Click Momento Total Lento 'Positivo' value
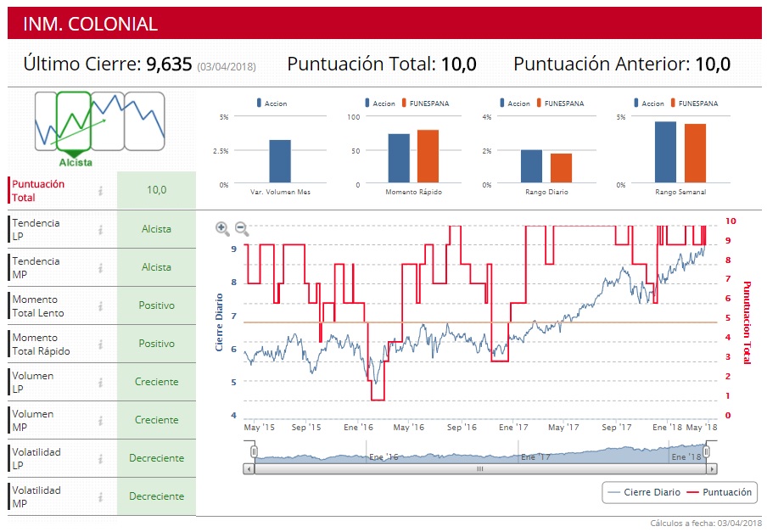 [x=156, y=305]
